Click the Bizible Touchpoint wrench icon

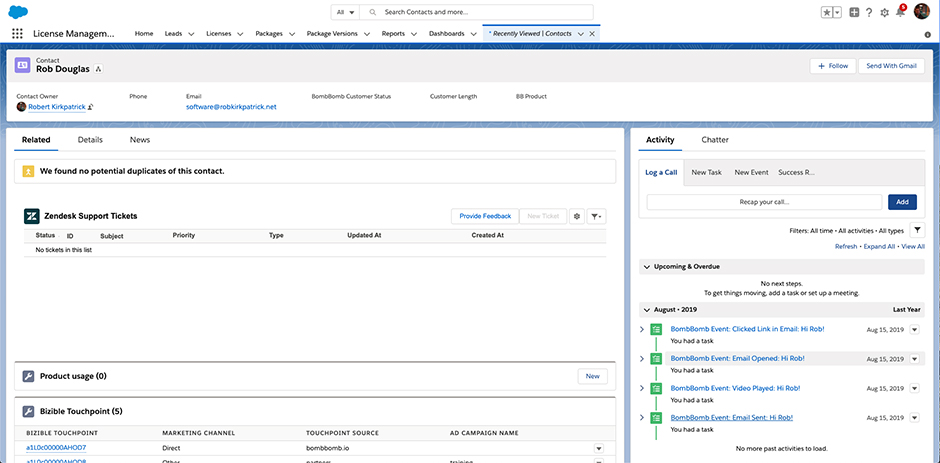coord(28,411)
